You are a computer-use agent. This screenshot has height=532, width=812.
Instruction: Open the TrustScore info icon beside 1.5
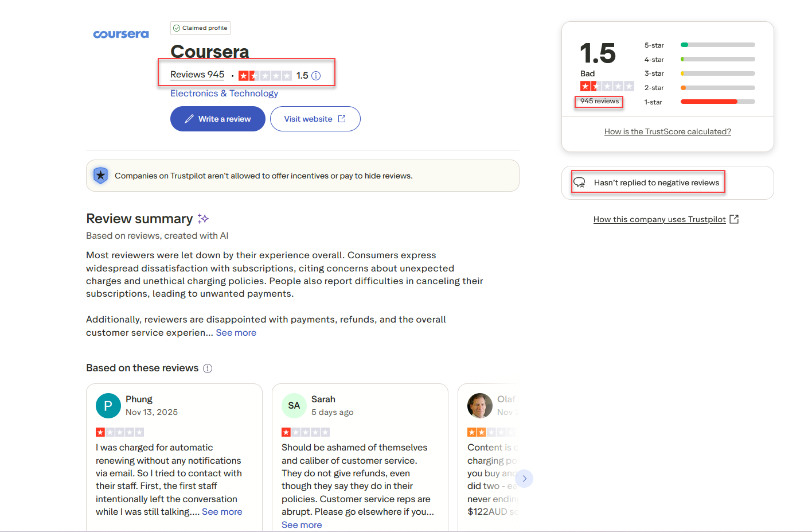316,76
